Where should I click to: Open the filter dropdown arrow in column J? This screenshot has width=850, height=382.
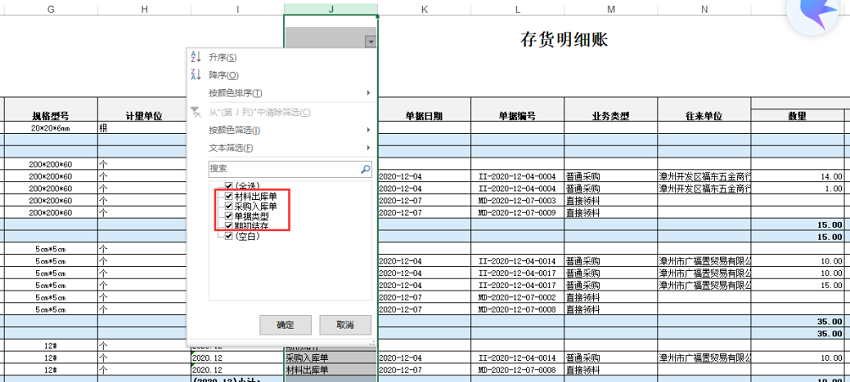coord(370,42)
